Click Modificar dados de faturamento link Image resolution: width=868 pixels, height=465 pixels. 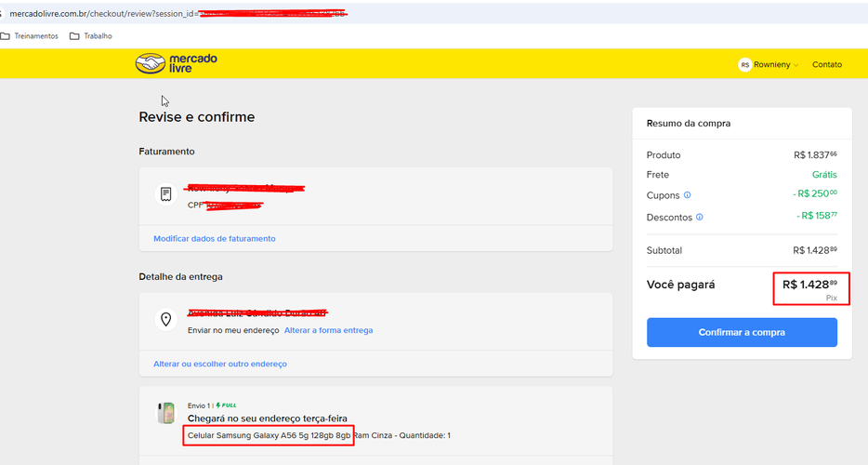tap(215, 238)
